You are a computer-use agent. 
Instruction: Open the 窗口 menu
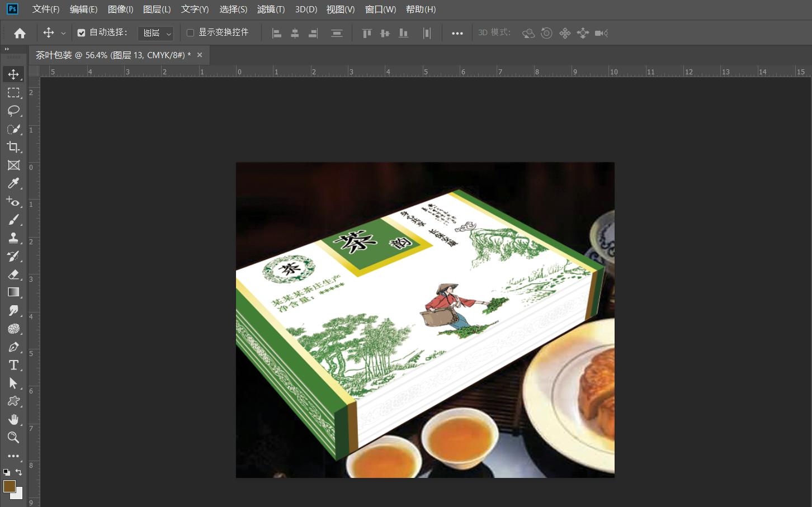380,10
